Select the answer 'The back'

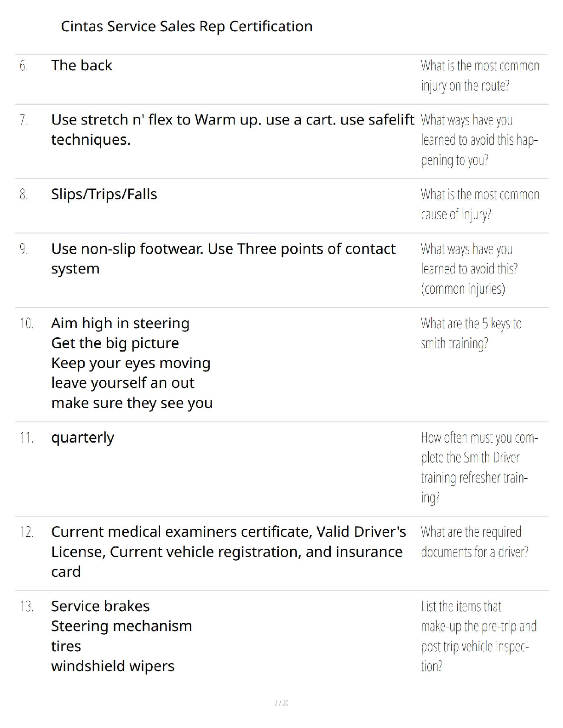[x=81, y=65]
